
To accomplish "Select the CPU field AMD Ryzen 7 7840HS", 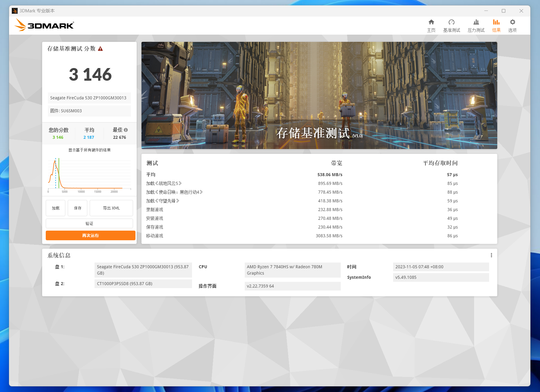I will click(x=293, y=270).
